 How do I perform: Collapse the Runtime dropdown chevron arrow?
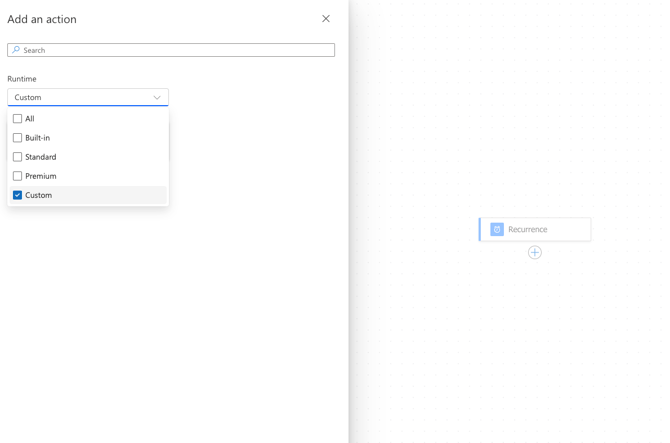tap(157, 98)
